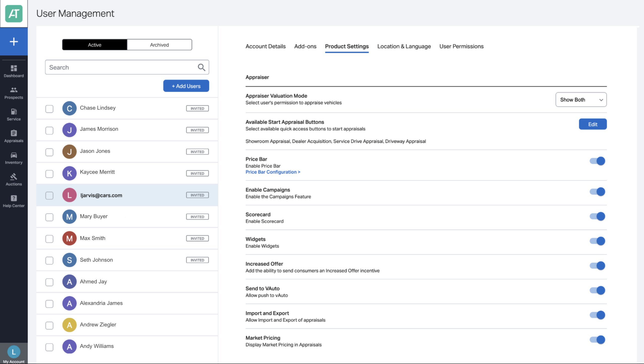Click the INVITED badge for Max Smith

coord(197,238)
